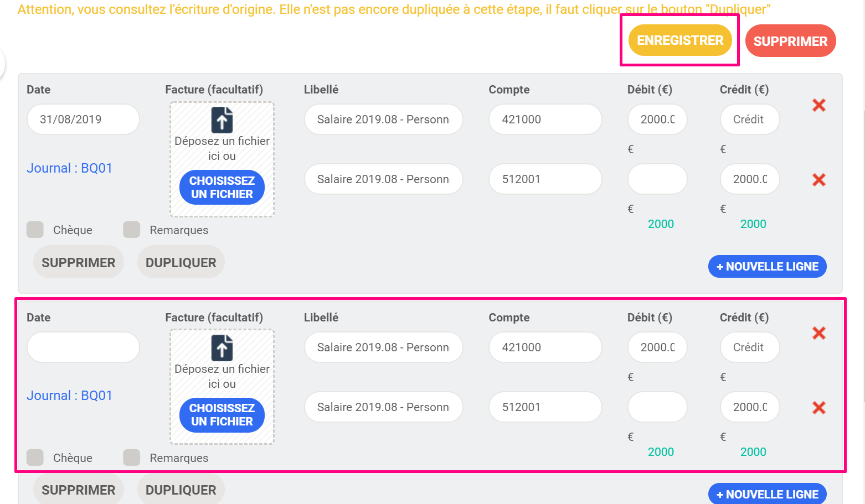Click the file upload icon in second entry

tap(222, 347)
